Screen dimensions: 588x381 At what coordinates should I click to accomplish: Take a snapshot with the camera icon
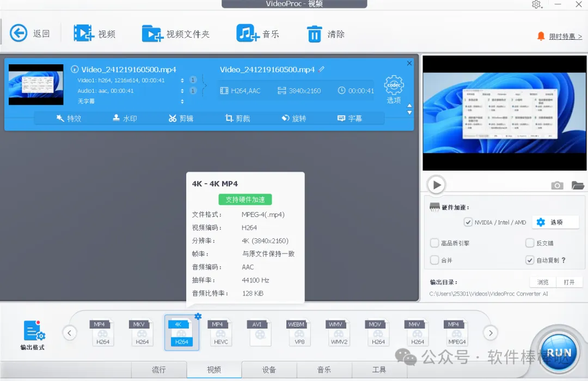click(x=557, y=185)
